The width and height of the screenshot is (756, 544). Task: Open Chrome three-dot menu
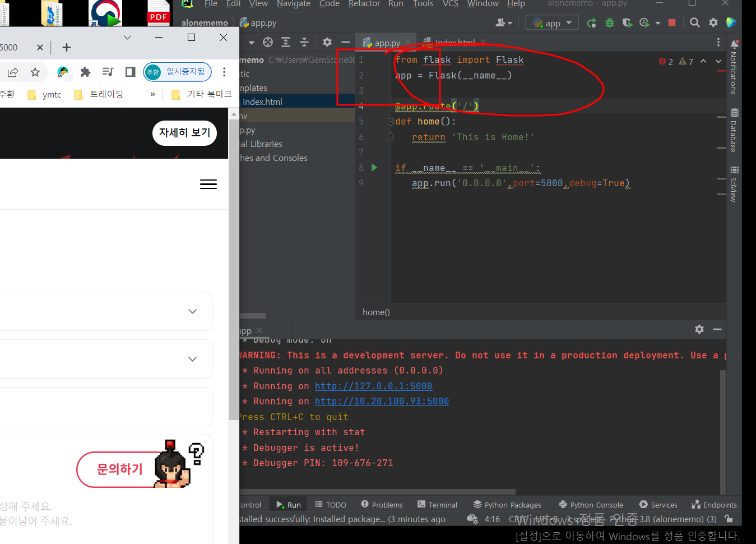point(224,72)
